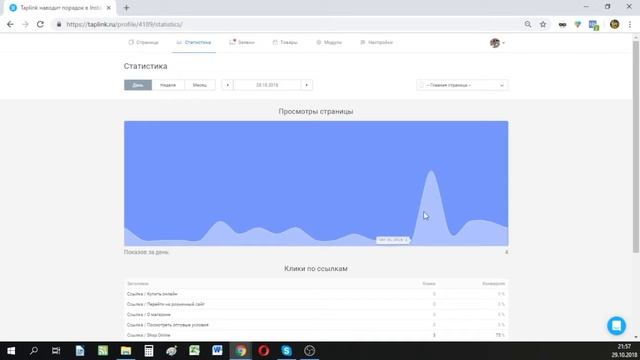Click the date field 28.10.2018
The image size is (640, 360).
[x=267, y=85]
